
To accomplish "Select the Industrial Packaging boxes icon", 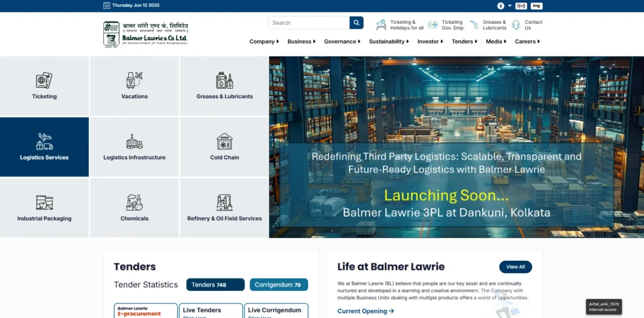I will pyautogui.click(x=44, y=203).
